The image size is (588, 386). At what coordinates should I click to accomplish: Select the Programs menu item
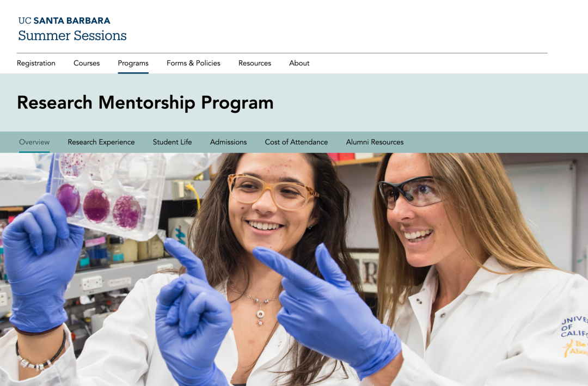pos(133,63)
